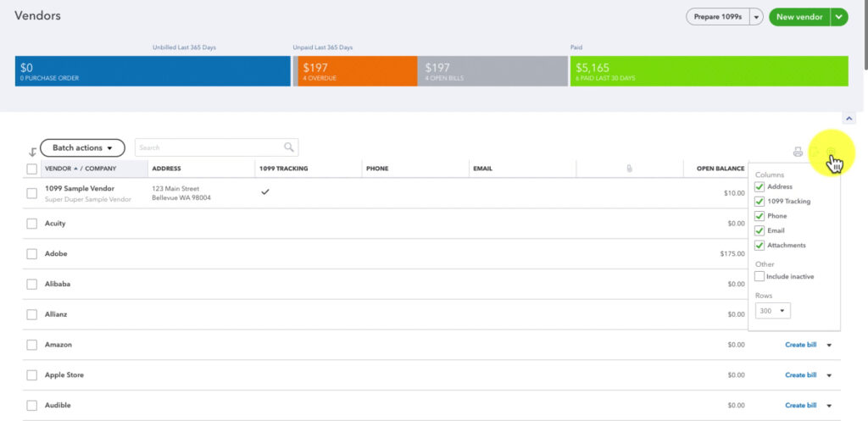
Task: Open the Amazon vendor name
Action: coord(58,345)
